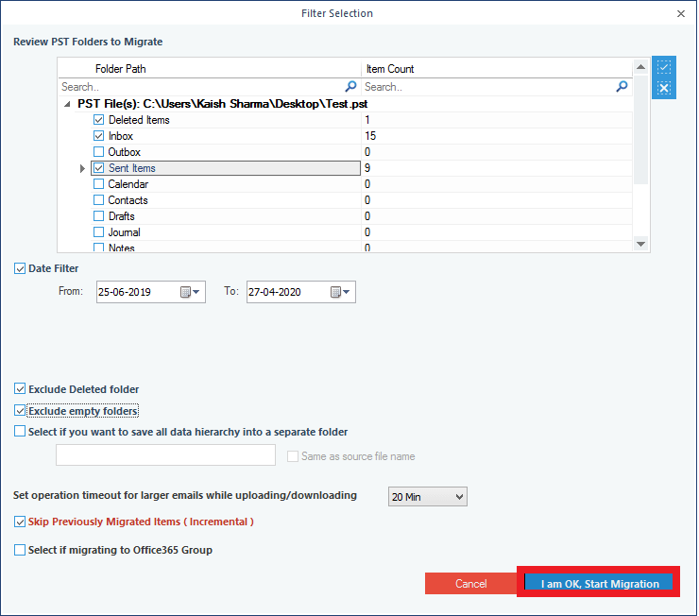Click the Inbox item count 15
The image size is (699, 616).
click(370, 136)
